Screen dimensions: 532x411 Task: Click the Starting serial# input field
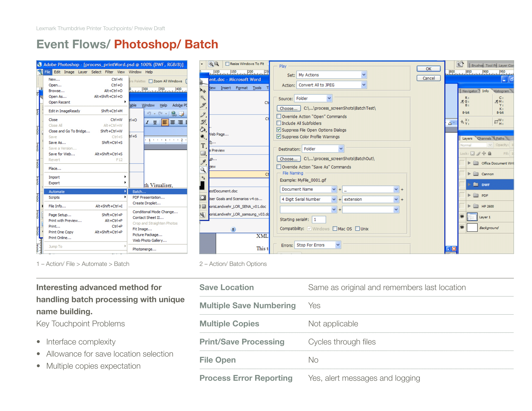[319, 220]
